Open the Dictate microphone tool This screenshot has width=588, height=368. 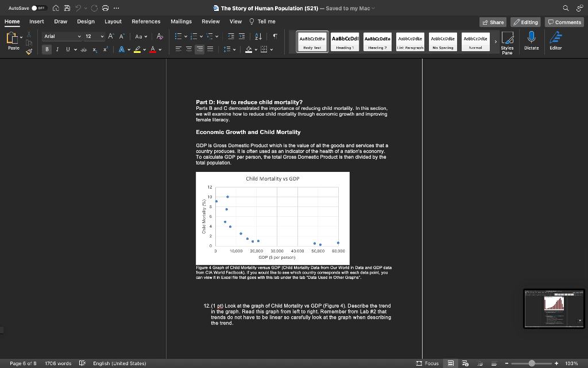click(531, 41)
